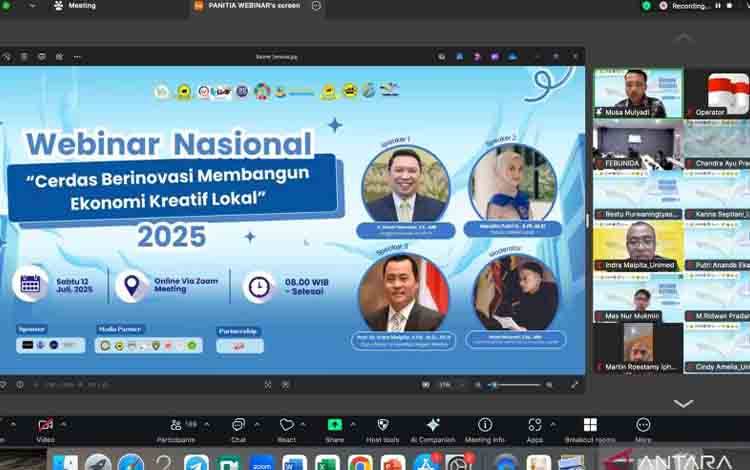Viewport: 750px width, 470px height.
Task: Adjust the zoom slider in the shared viewer
Action: tap(514, 385)
